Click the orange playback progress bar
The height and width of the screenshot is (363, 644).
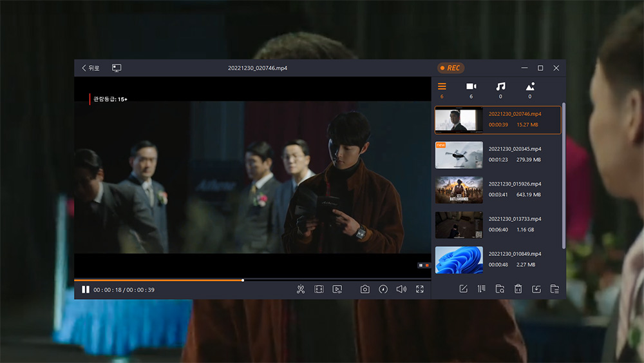coord(158,280)
